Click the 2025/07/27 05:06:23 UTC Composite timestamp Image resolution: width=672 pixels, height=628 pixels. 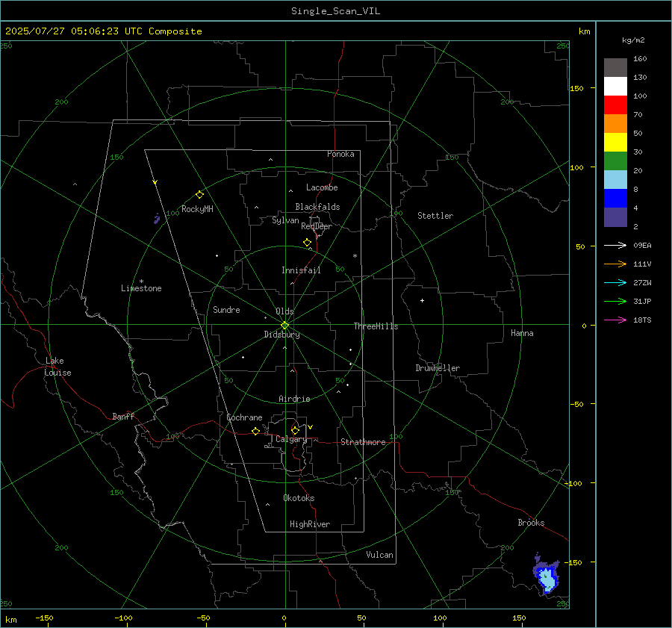pos(103,31)
